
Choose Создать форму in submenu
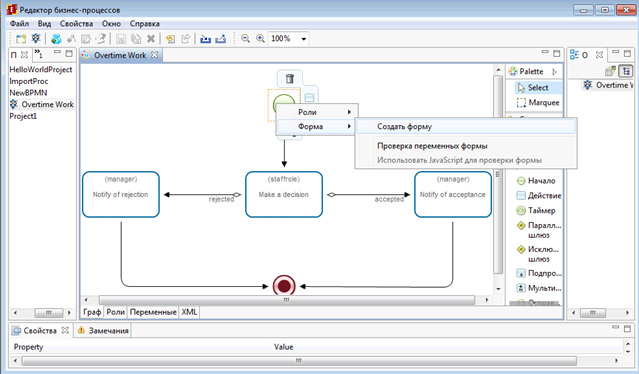point(466,127)
